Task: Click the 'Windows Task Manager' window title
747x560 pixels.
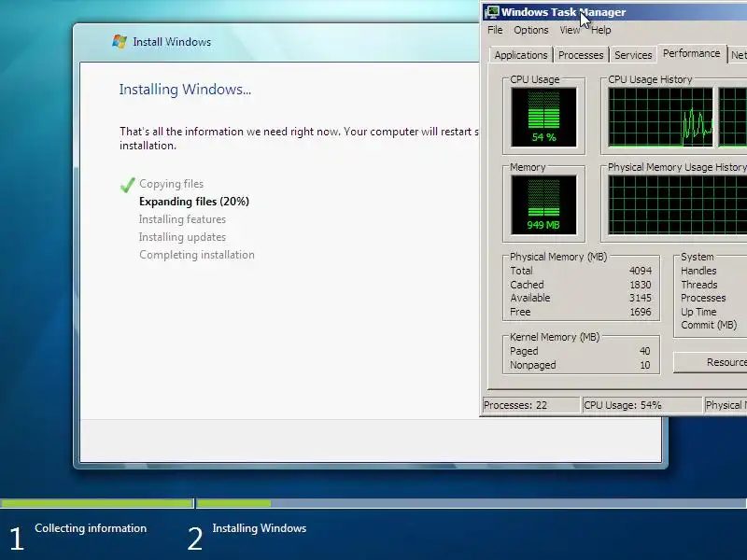Action: 563,12
